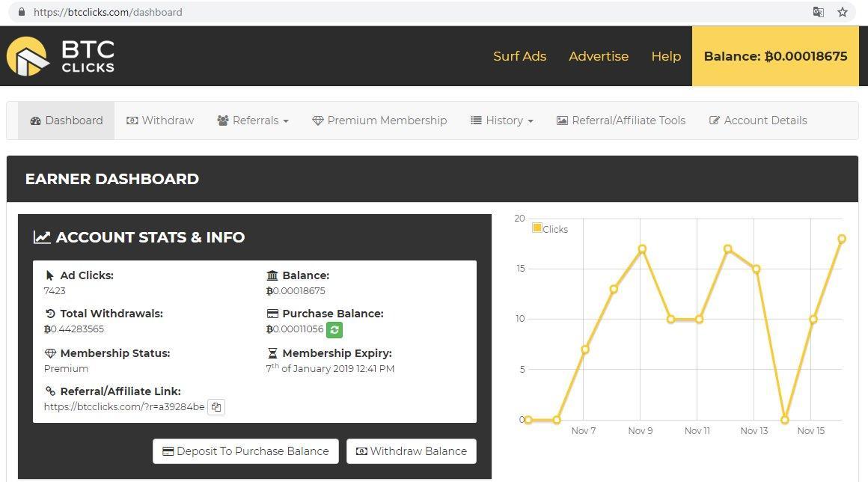Click the refresh Purchase Balance green icon

(334, 330)
